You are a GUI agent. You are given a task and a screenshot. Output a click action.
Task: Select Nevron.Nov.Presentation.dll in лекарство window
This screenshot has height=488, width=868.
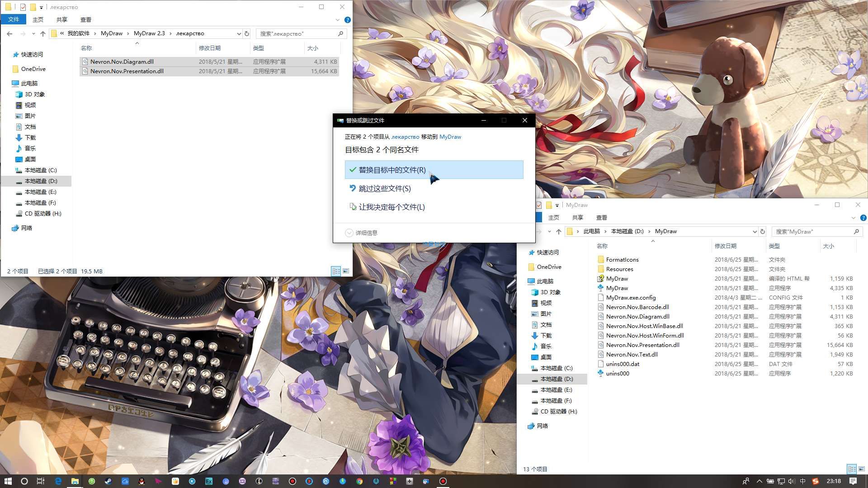(x=209, y=71)
